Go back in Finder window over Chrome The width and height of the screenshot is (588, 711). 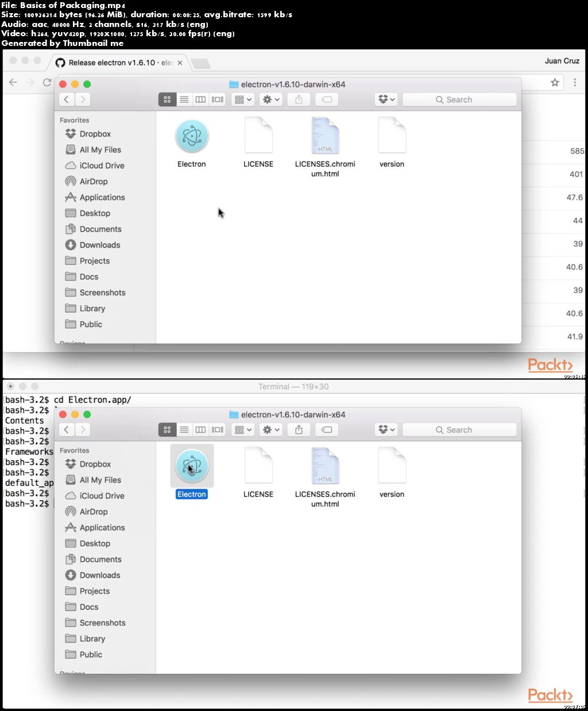pos(67,99)
